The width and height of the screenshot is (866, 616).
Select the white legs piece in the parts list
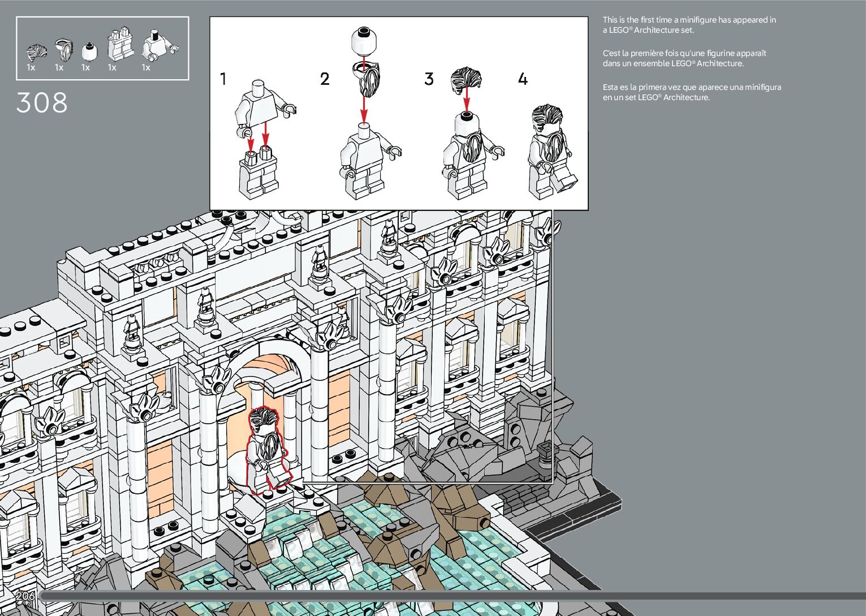click(120, 44)
